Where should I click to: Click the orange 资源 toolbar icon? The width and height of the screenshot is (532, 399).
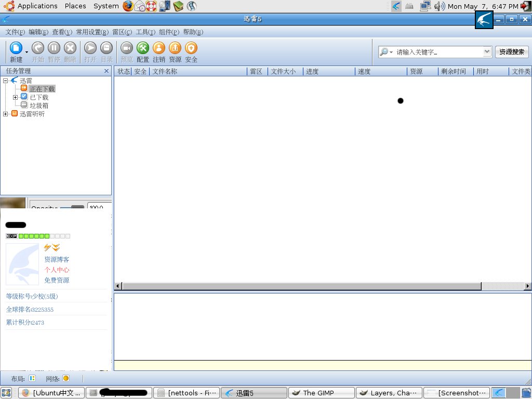coord(175,48)
